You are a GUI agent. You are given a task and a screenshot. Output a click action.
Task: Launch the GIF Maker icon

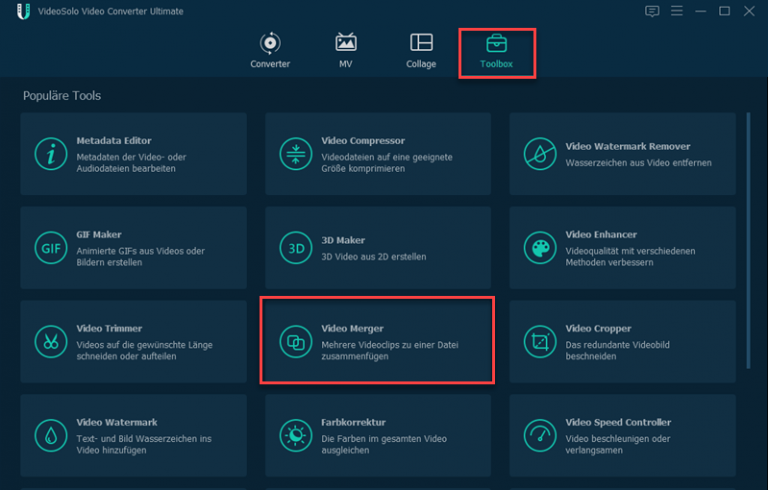(x=51, y=248)
